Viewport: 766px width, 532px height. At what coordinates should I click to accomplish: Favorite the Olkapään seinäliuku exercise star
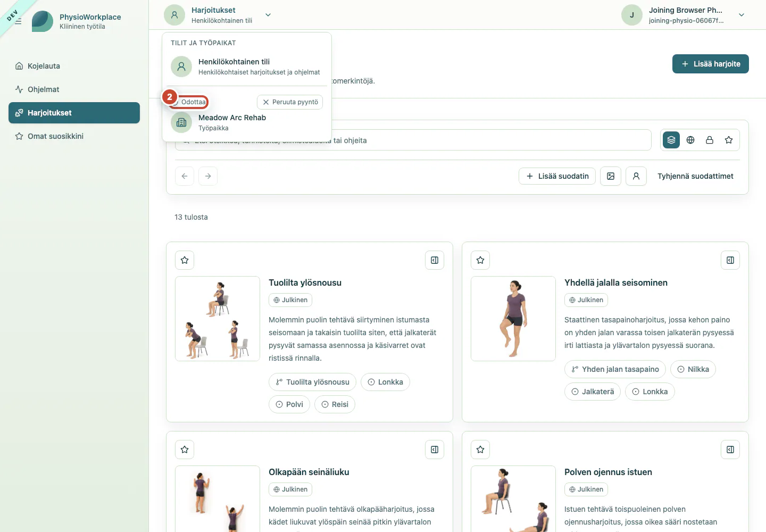click(185, 450)
